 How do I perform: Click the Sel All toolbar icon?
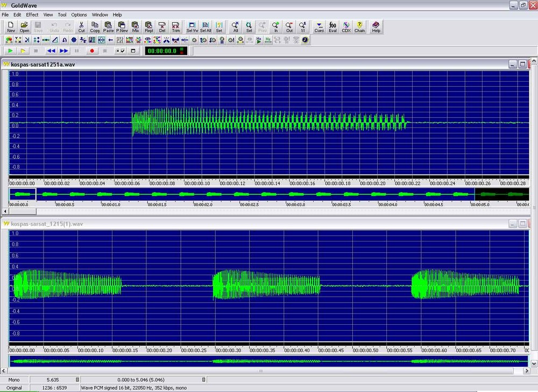point(206,27)
